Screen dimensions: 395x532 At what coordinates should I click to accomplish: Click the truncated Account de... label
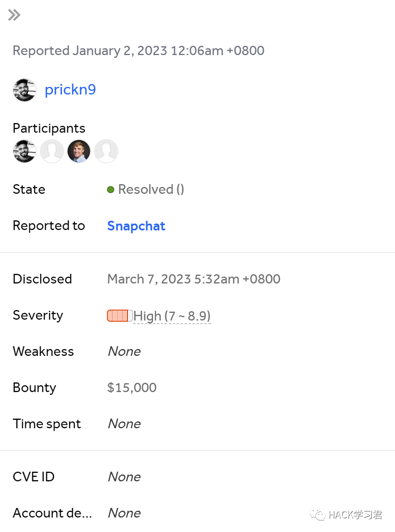pyautogui.click(x=52, y=513)
